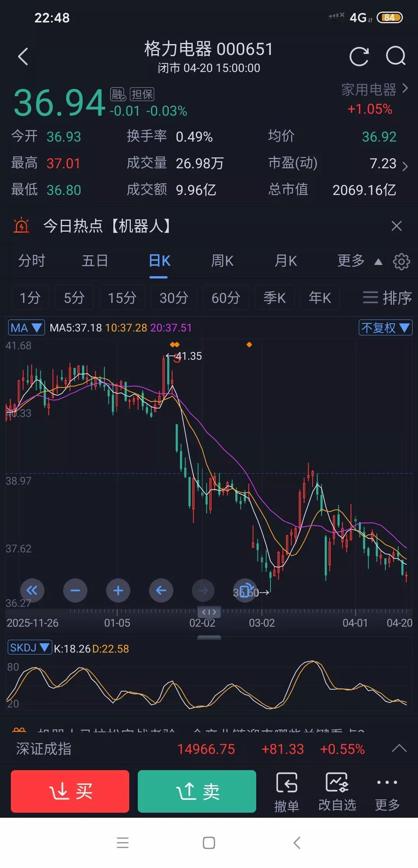This screenshot has height=868, width=418.
Task: Choose the 年K period
Action: click(x=320, y=297)
